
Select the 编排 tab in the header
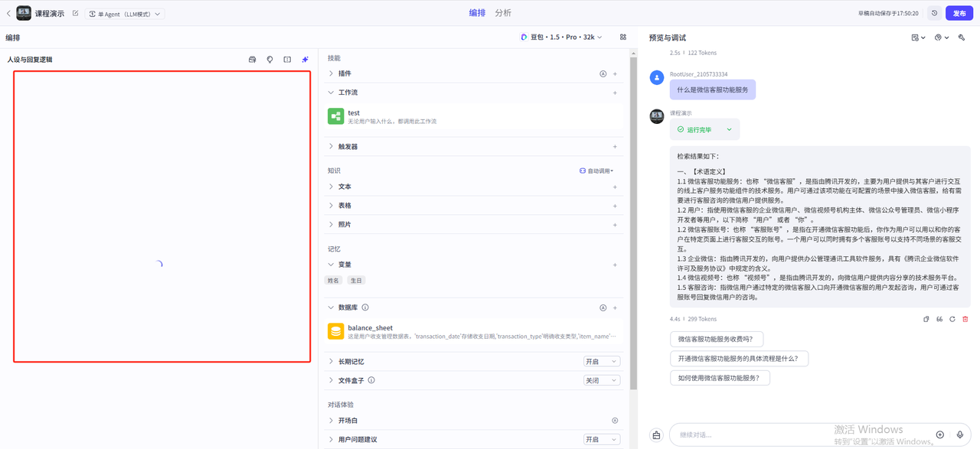click(x=477, y=13)
